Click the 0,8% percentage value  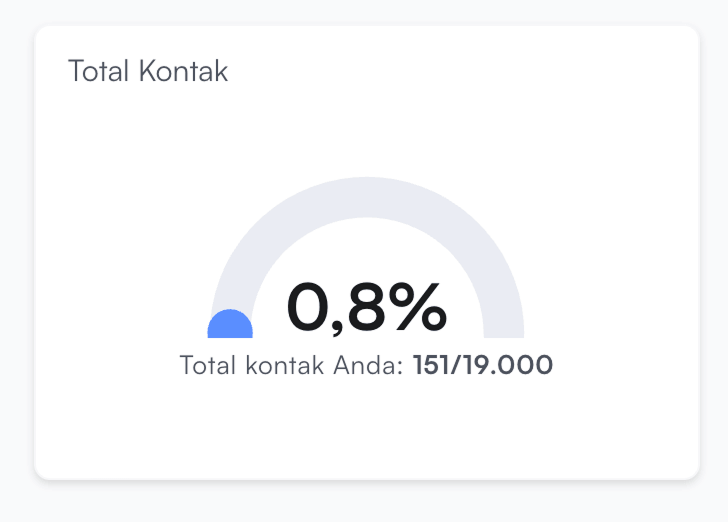pyautogui.click(x=366, y=307)
